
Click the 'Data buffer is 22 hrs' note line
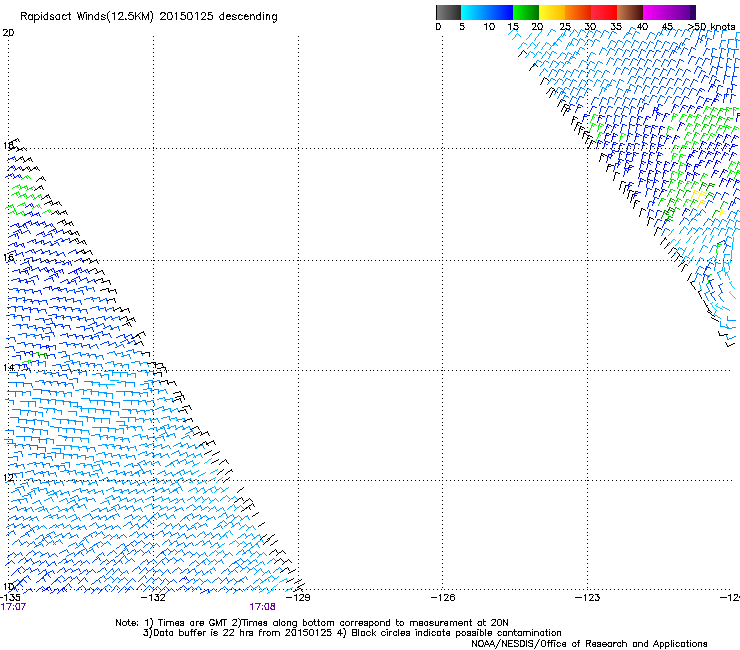352,633
